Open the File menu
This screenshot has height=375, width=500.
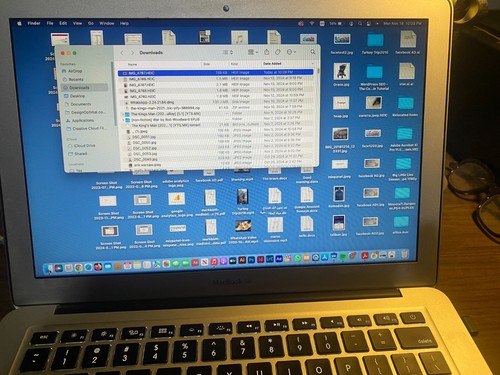pyautogui.click(x=50, y=23)
